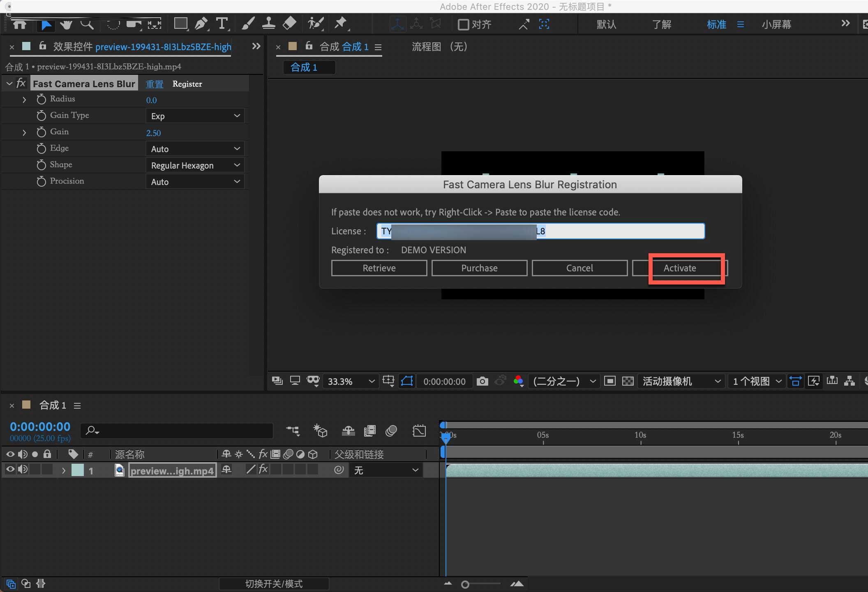Toggle the Edge stopwatch
Screen dimensions: 868x592
[x=41, y=148]
